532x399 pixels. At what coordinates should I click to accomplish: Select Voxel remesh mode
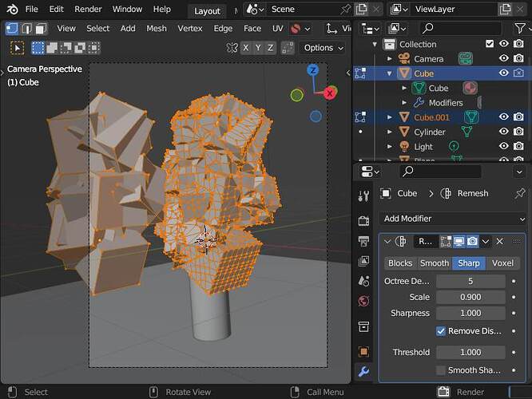502,263
